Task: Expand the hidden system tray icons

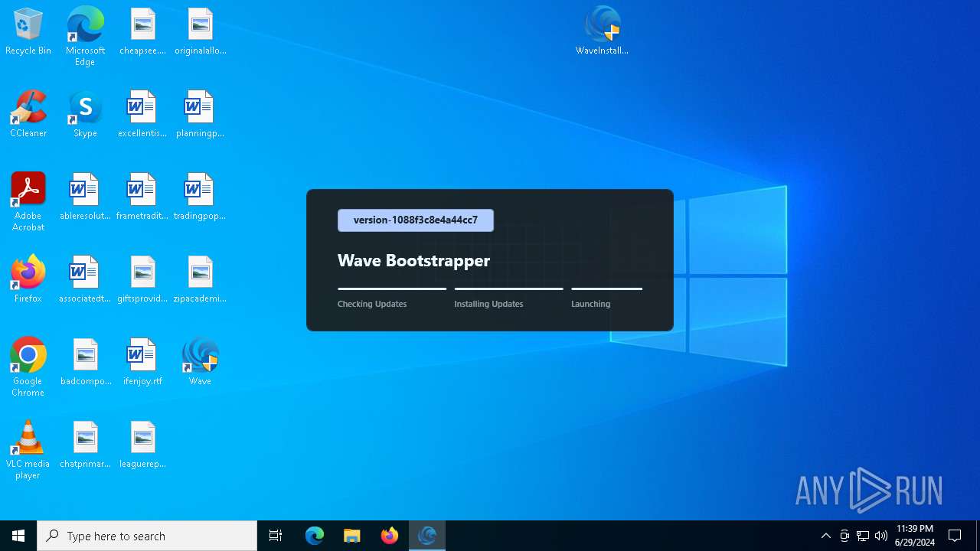Action: point(826,536)
